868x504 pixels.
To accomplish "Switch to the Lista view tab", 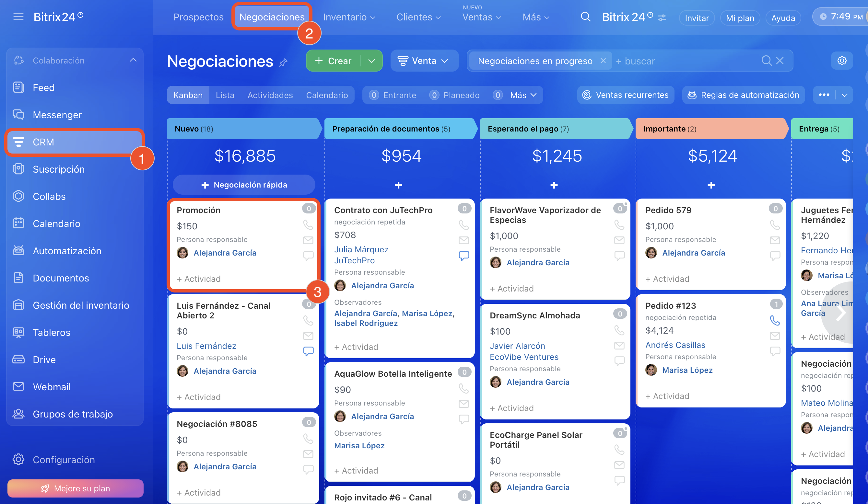I will pos(225,95).
